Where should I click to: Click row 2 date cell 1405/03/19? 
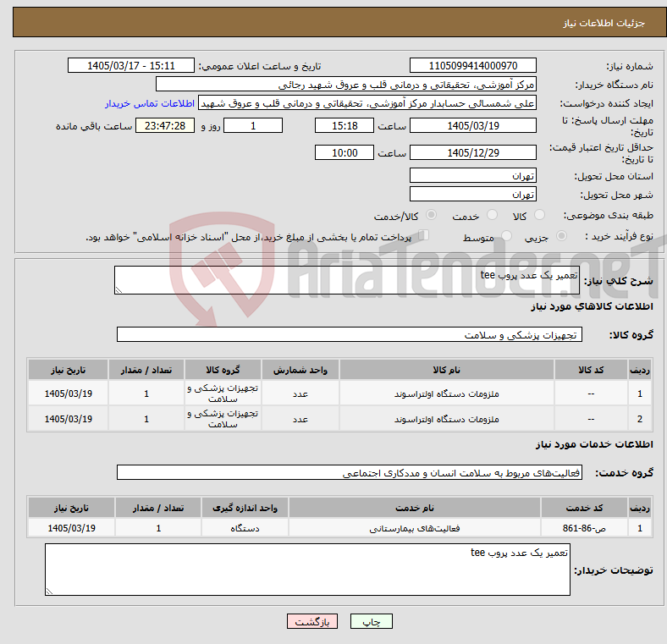tap(68, 419)
